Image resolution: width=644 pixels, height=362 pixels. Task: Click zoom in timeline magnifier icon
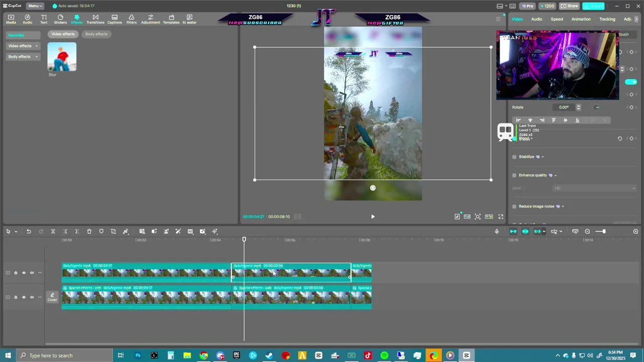(635, 231)
